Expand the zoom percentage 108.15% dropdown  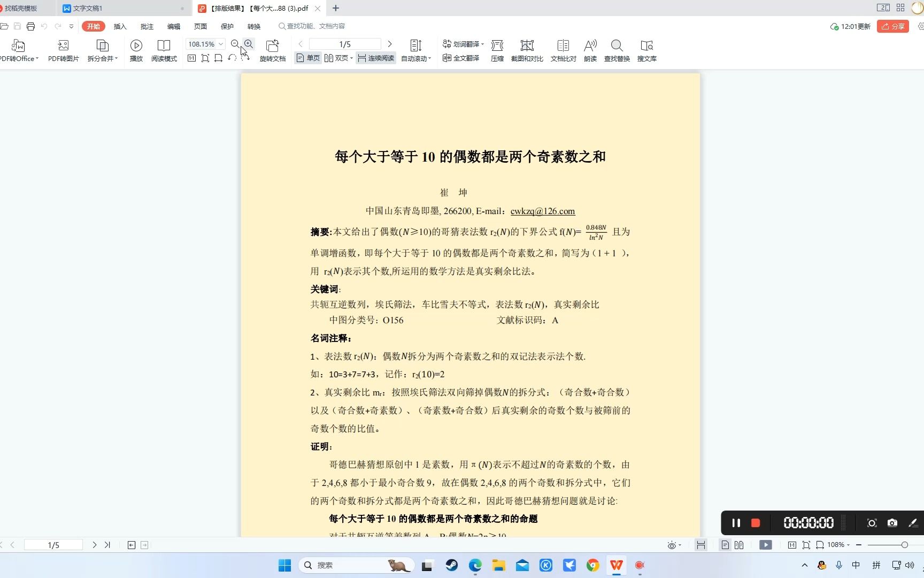tap(221, 44)
